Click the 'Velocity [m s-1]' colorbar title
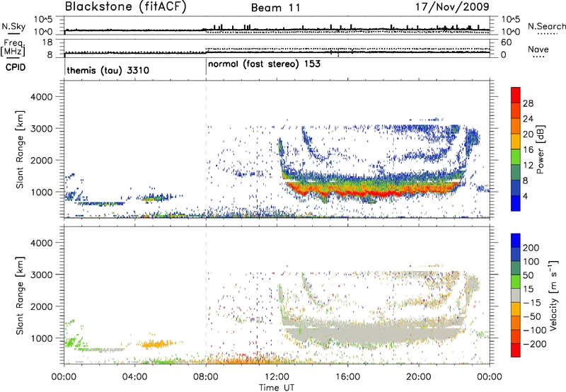Viewport: 566px width, 392px height. click(x=553, y=295)
